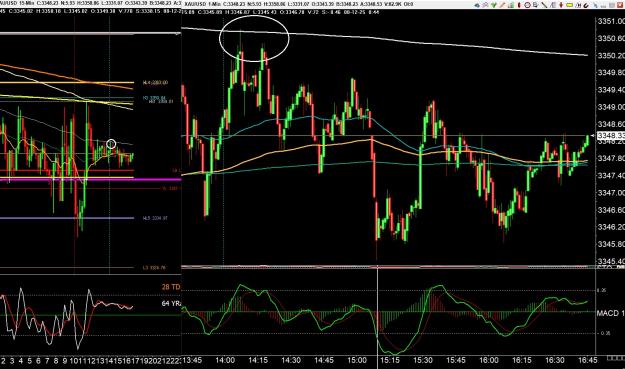
Task: Click the blue diamond icon in the chart toolbar
Action: pyautogui.click(x=477, y=5)
